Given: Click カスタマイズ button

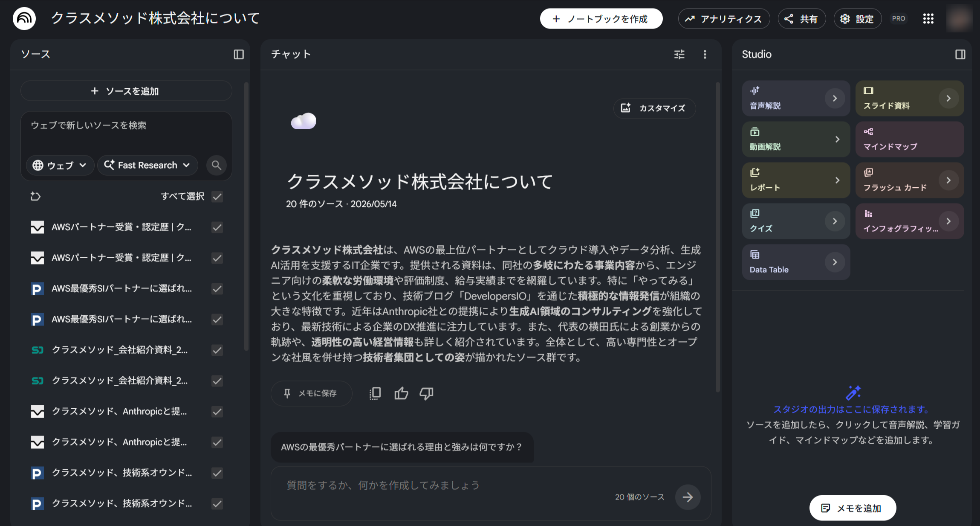Looking at the screenshot, I should click(654, 108).
